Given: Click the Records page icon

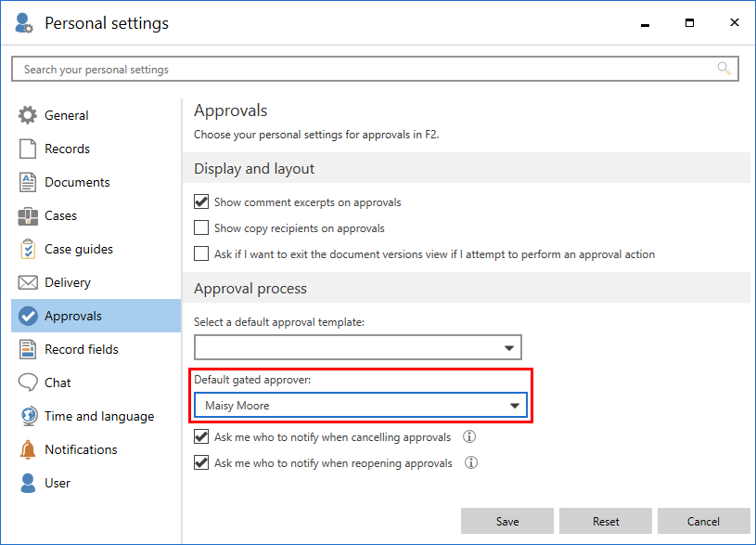Looking at the screenshot, I should pos(28,149).
